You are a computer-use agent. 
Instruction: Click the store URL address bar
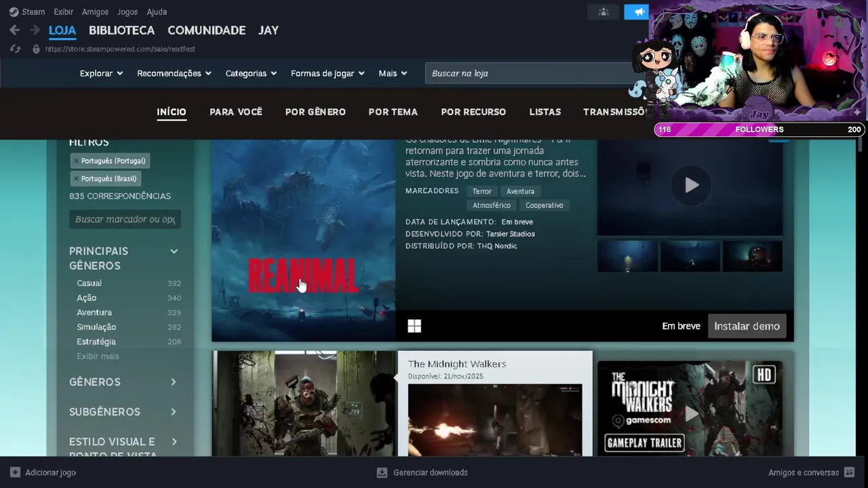coord(120,49)
